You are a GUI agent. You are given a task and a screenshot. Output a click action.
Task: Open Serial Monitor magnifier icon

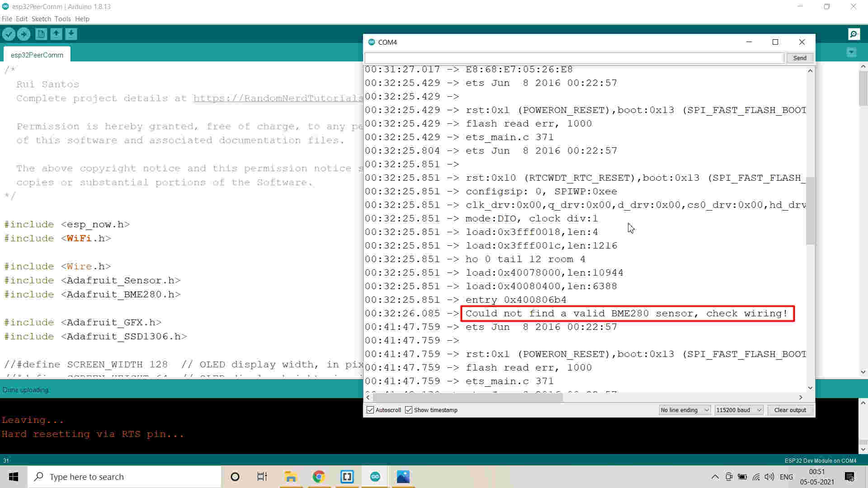(x=854, y=34)
